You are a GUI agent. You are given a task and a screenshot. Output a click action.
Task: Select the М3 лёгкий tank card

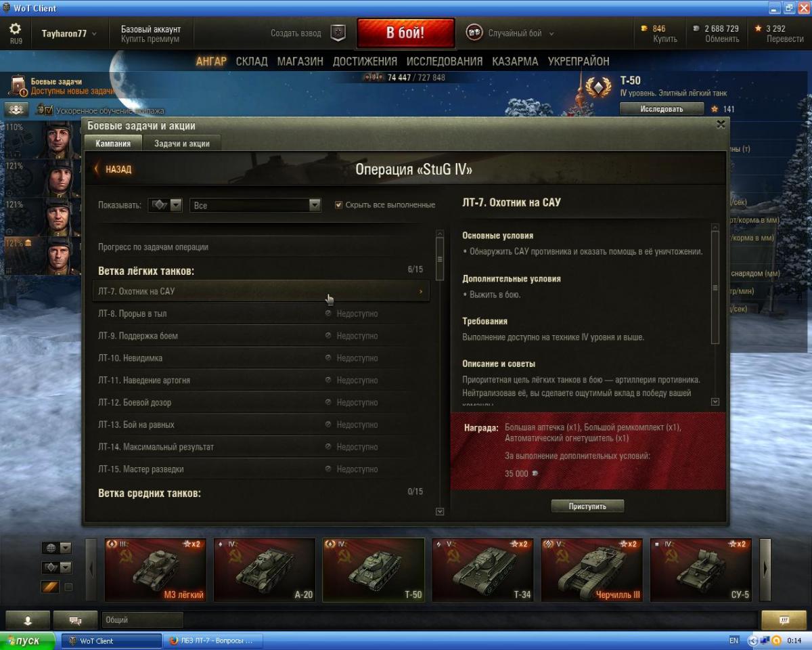156,570
